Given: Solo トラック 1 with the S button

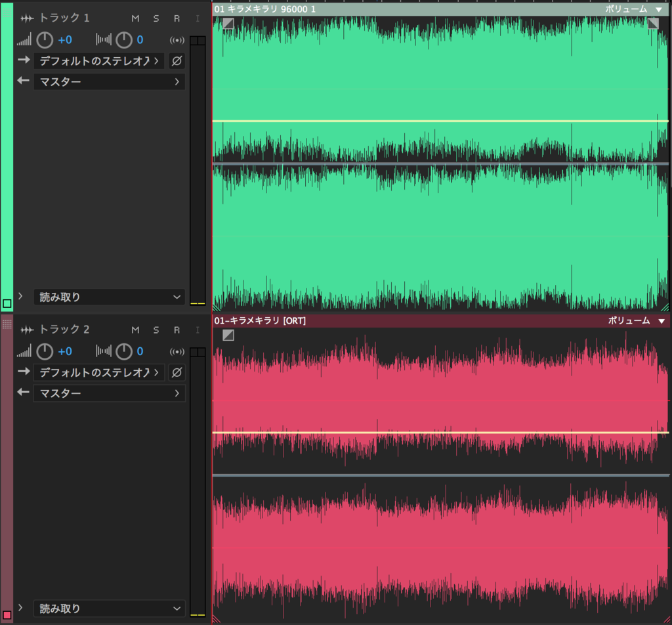Looking at the screenshot, I should pos(156,18).
